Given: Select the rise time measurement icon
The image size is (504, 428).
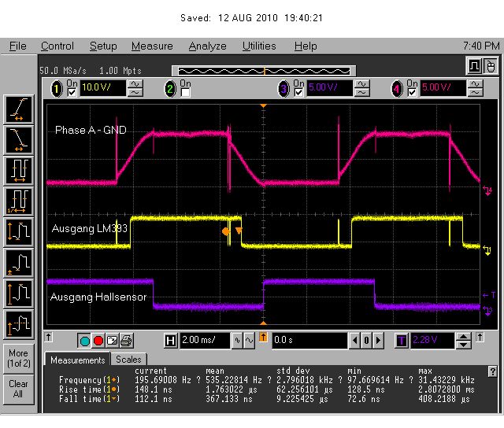Looking at the screenshot, I should (x=19, y=109).
